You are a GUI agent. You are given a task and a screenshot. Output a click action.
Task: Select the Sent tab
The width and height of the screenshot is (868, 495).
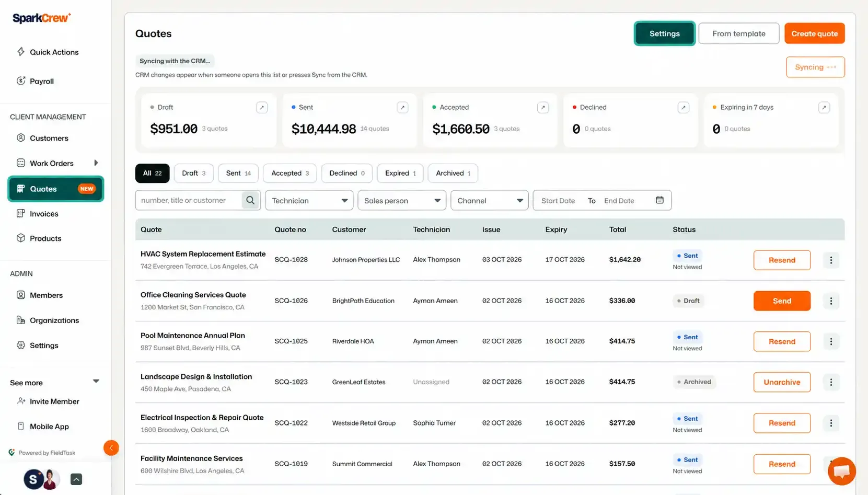(238, 173)
